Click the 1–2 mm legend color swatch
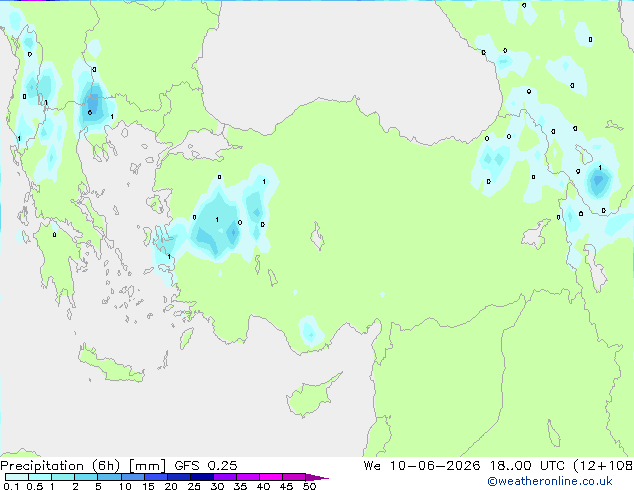 point(63,477)
